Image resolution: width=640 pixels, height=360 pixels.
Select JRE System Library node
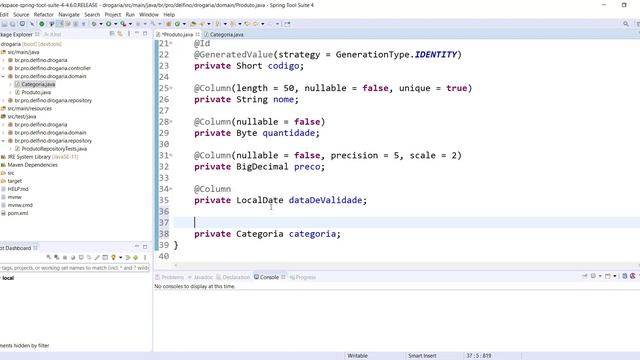click(42, 157)
